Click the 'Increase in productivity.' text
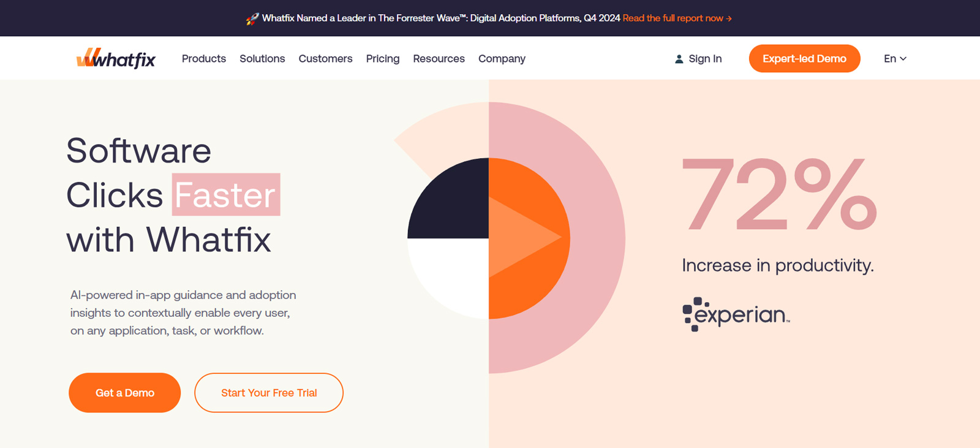980x448 pixels. pos(778,265)
